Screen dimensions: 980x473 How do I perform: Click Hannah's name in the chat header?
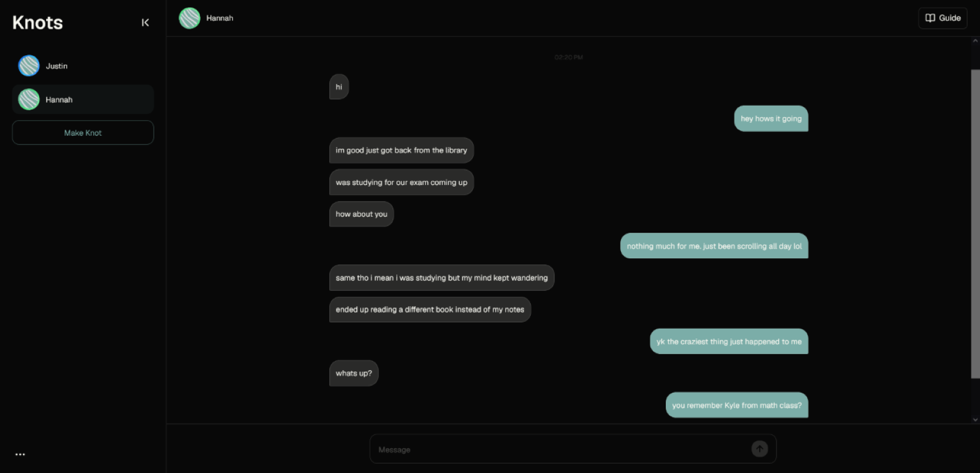click(x=220, y=18)
